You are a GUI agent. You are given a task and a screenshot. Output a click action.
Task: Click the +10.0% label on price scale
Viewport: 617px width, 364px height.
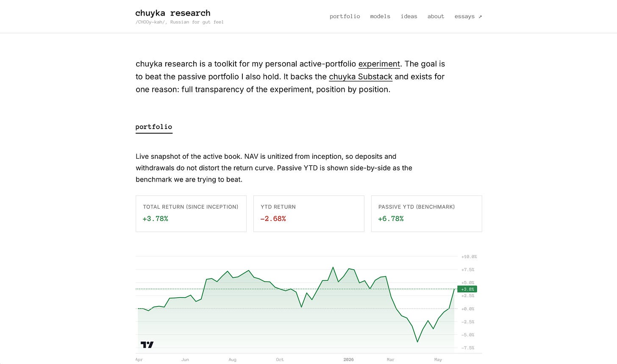click(469, 256)
